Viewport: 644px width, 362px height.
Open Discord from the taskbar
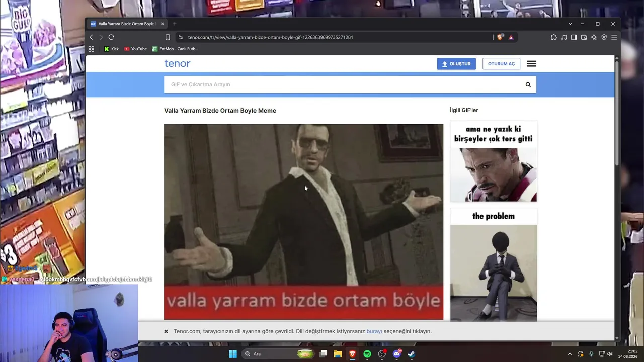(x=397, y=354)
